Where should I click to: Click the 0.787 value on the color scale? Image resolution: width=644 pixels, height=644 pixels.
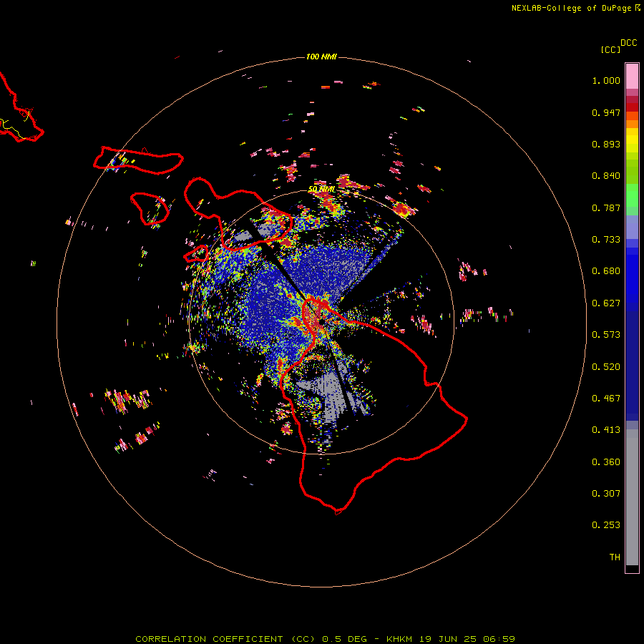[606, 208]
